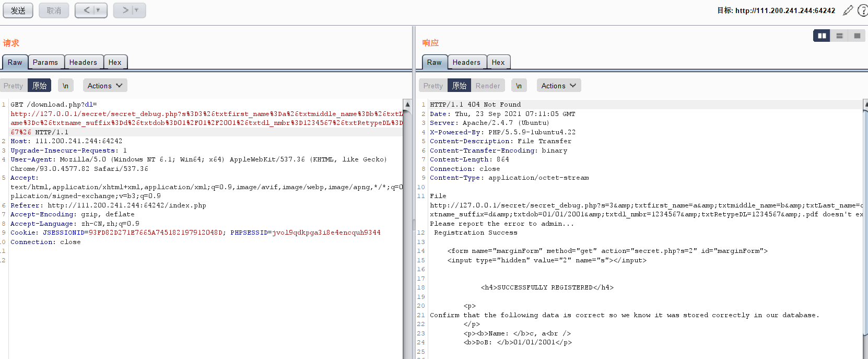This screenshot has width=868, height=359.
Task: Click 'X-Powered-By: PHP/5.5.9' line
Action: (x=502, y=132)
